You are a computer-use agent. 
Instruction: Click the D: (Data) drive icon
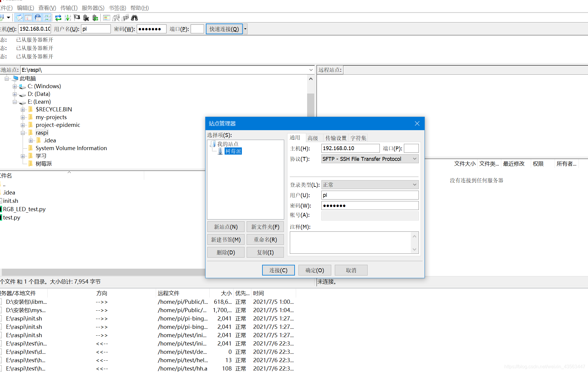point(22,94)
